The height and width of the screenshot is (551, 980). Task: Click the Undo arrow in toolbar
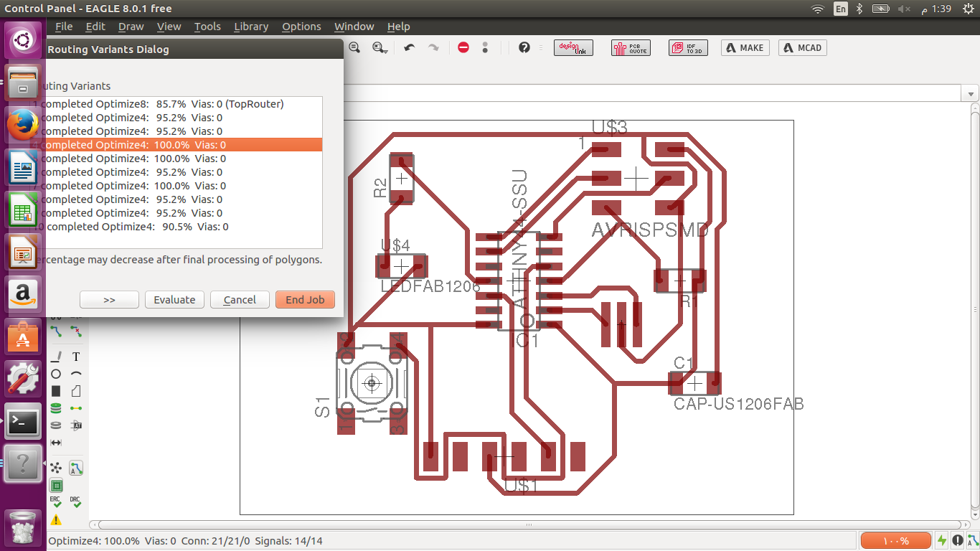(409, 48)
